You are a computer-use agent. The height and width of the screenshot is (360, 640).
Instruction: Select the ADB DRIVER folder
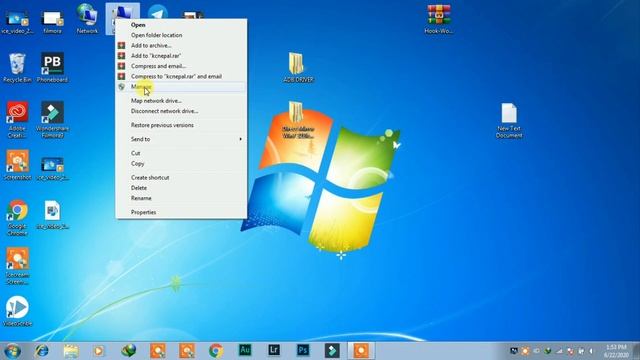pyautogui.click(x=298, y=67)
